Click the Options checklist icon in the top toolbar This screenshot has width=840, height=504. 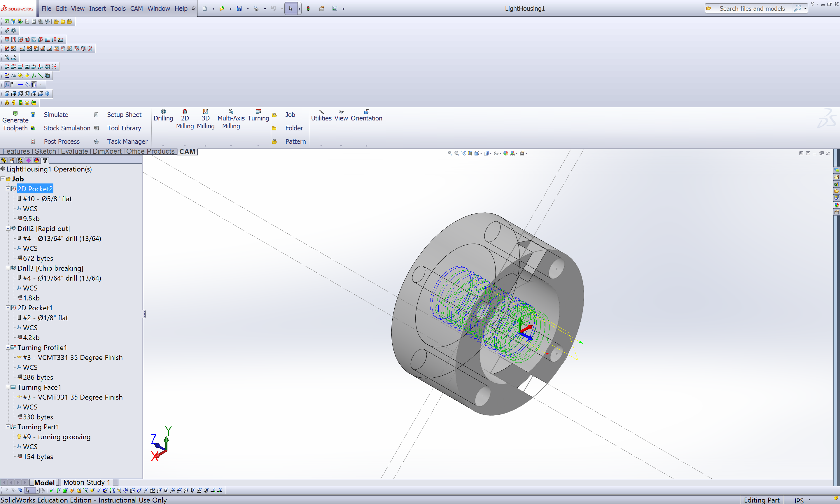(335, 8)
